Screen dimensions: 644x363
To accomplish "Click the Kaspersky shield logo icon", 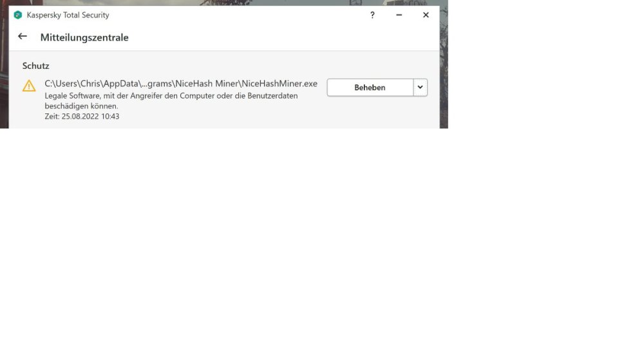I will pyautogui.click(x=17, y=15).
